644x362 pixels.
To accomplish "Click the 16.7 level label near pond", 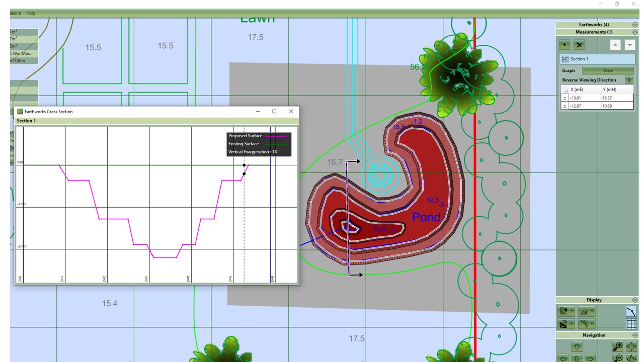I will point(335,162).
